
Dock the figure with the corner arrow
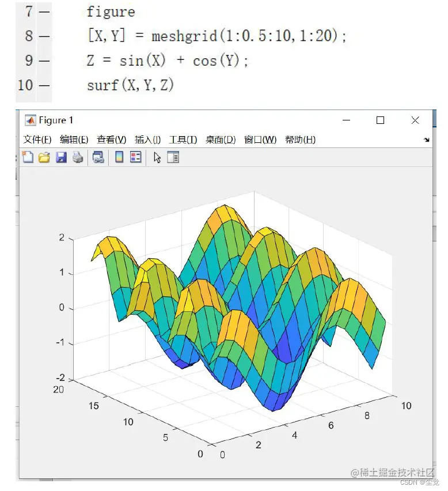pos(427,139)
